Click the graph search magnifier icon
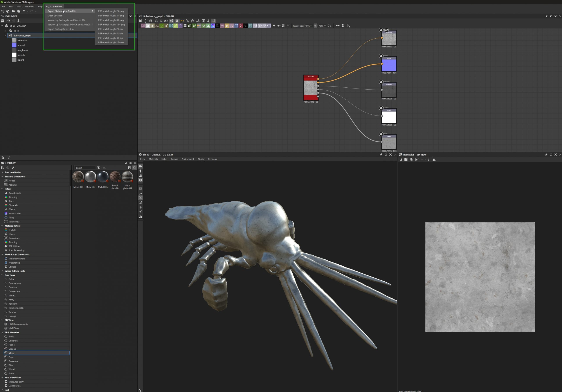This screenshot has width=562, height=392. tap(161, 21)
